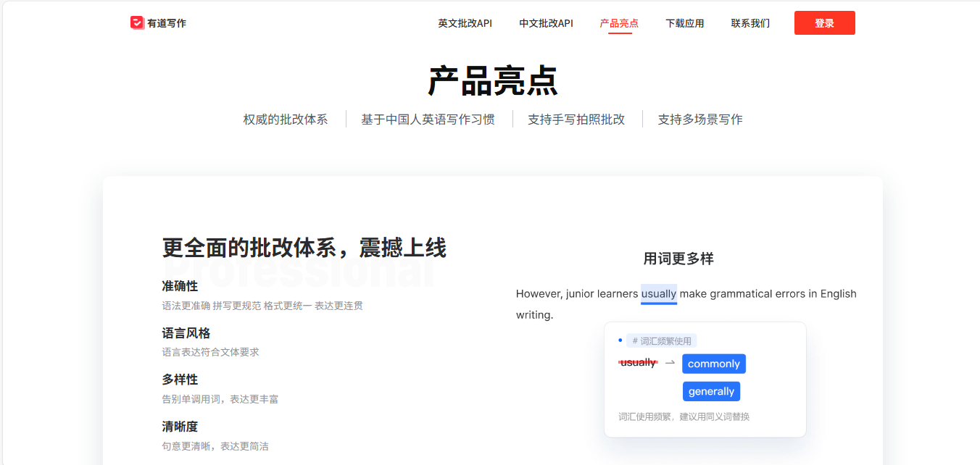
Task: Open the 英文批改API menu item
Action: click(465, 23)
